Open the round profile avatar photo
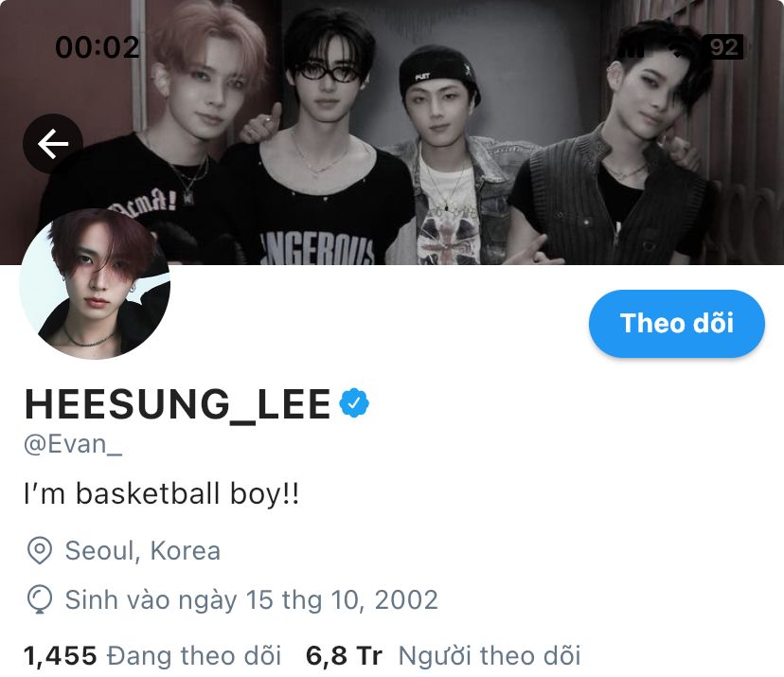Screen dimensions: 784x677 pyautogui.click(x=95, y=284)
